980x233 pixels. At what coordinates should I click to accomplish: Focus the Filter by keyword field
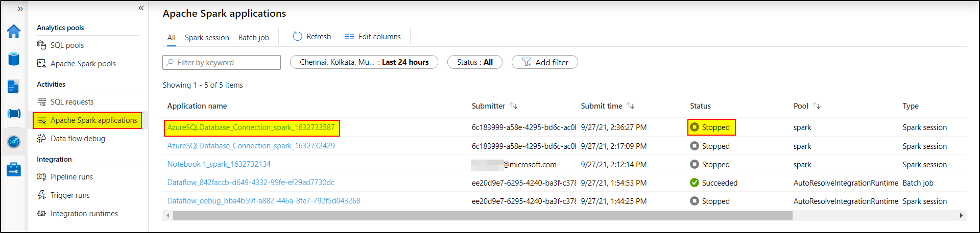tap(222, 62)
